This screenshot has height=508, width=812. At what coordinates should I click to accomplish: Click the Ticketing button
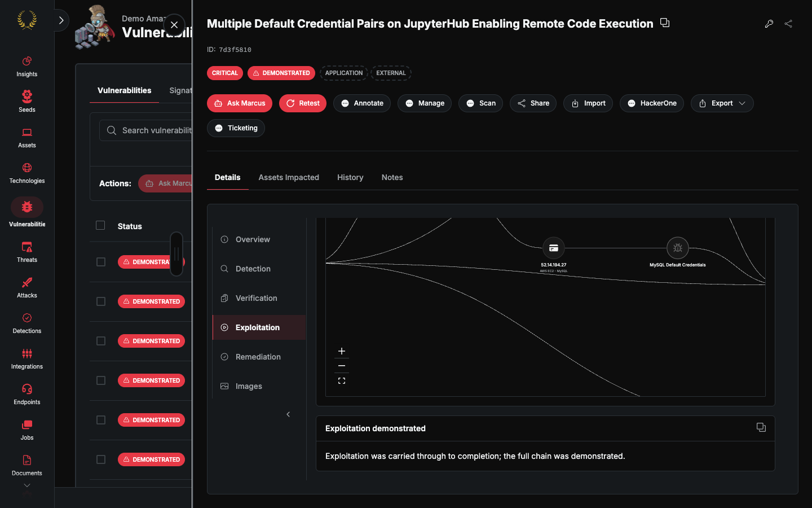click(x=236, y=128)
